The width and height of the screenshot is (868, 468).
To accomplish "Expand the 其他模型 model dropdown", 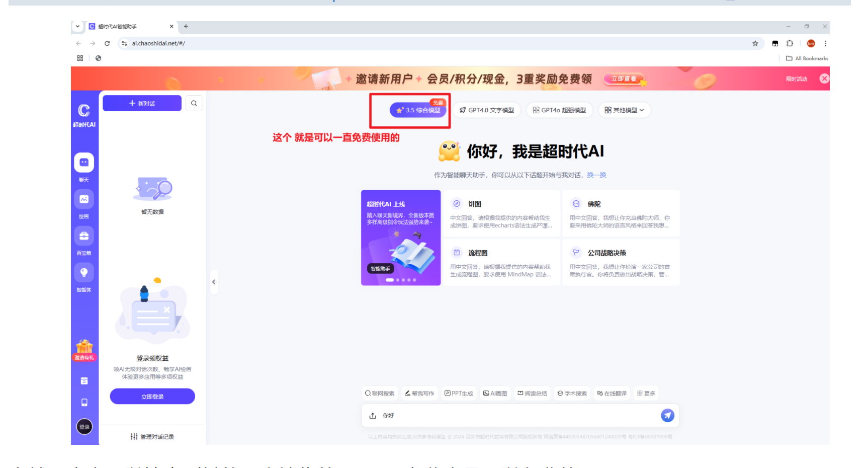I will [x=624, y=110].
